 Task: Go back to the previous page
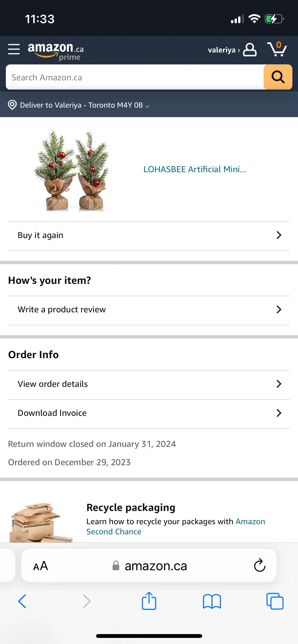pos(22,601)
